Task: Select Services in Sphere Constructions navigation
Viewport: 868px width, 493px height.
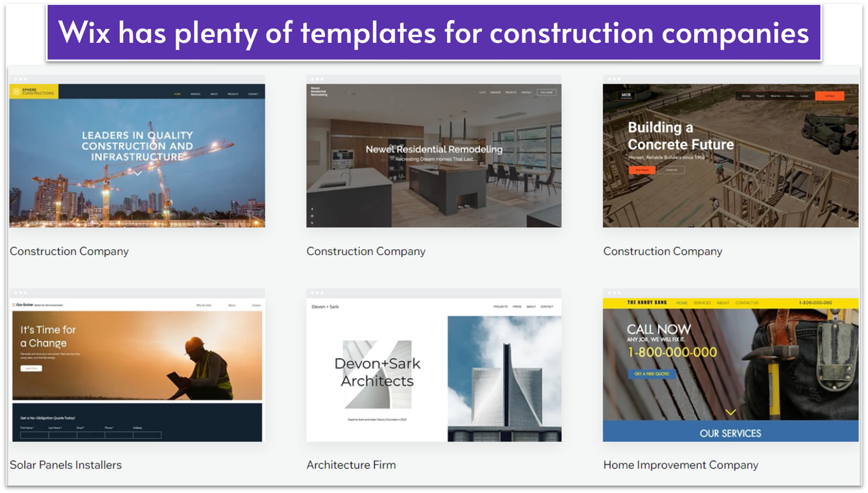Action: click(195, 94)
